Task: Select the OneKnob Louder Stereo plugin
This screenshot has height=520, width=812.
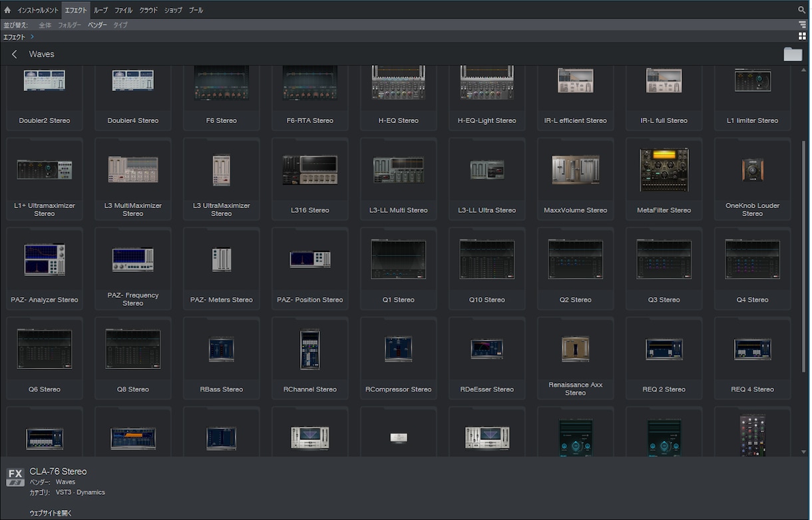Action: tap(752, 178)
